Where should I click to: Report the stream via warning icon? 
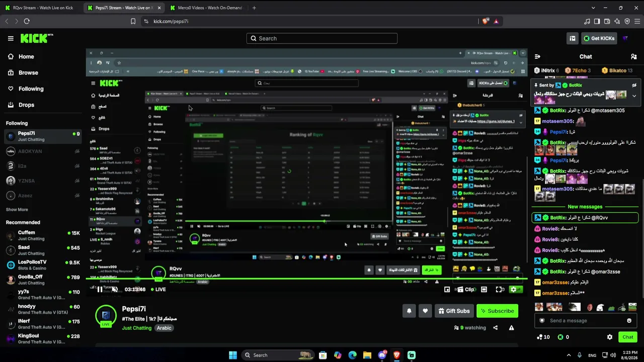[x=511, y=328]
